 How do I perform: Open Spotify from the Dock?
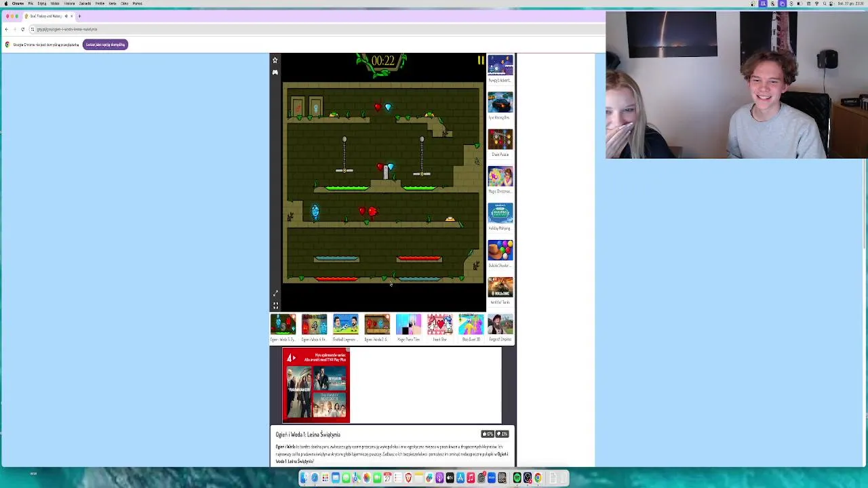517,479
